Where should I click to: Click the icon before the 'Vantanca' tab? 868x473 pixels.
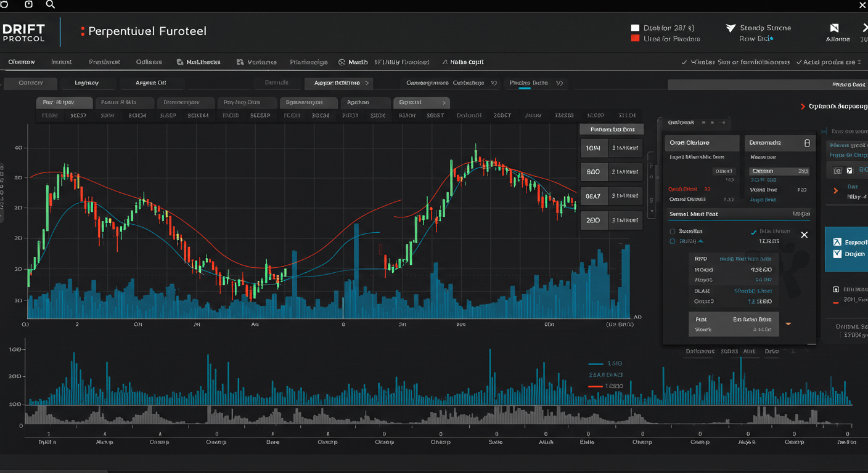(240, 62)
